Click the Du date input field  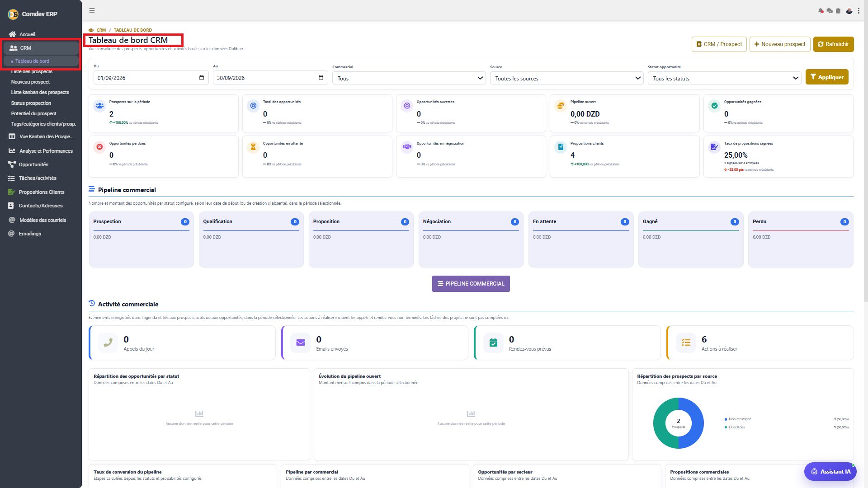[x=151, y=78]
